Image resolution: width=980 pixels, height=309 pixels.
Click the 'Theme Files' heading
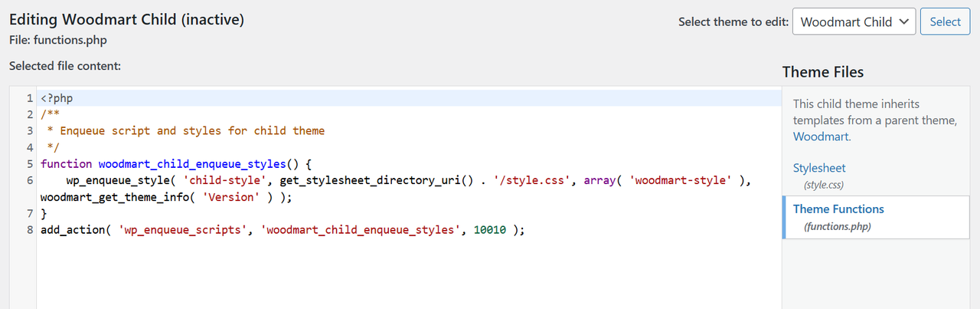click(x=823, y=72)
